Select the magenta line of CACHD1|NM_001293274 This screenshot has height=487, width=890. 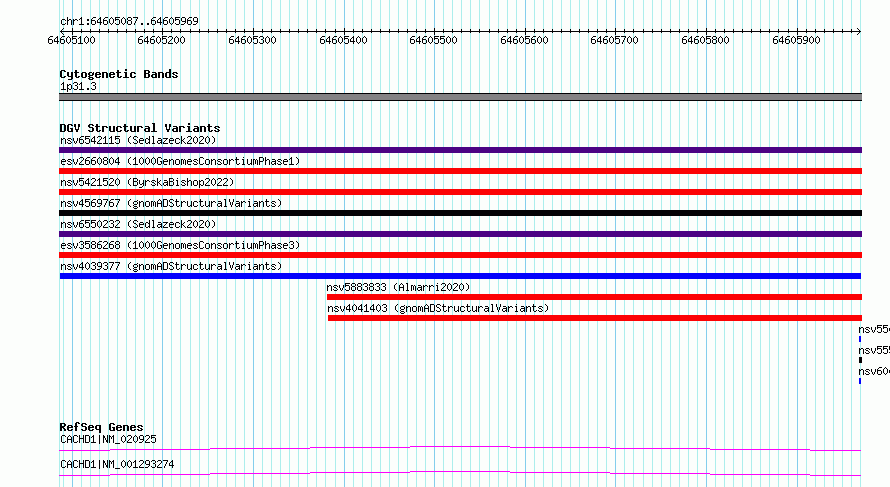(460, 474)
